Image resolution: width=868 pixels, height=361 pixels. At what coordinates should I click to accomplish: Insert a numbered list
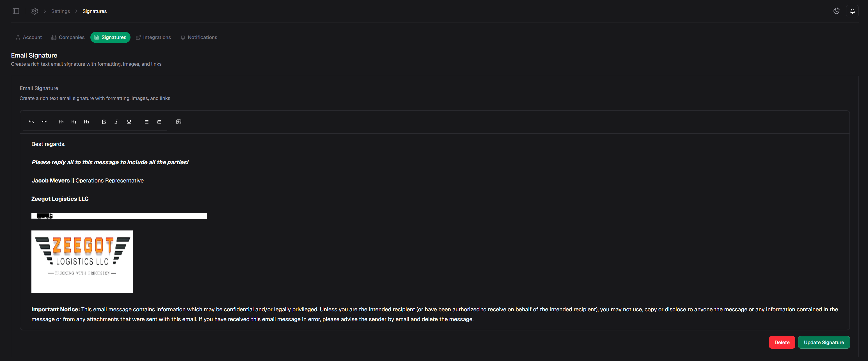point(159,122)
